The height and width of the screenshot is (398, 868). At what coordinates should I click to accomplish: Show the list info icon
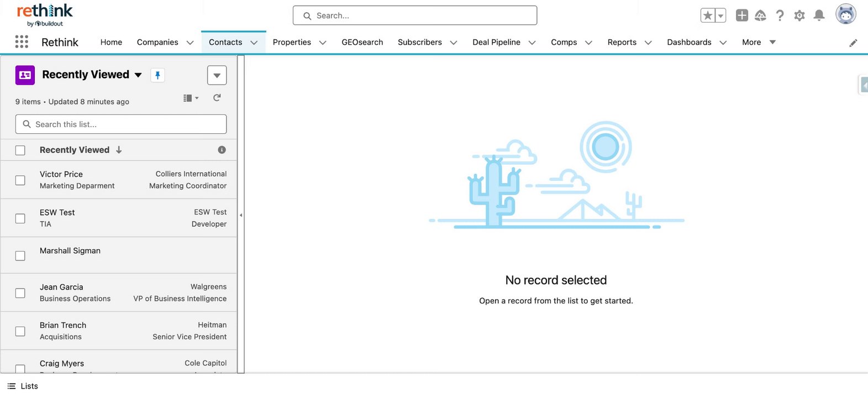222,150
